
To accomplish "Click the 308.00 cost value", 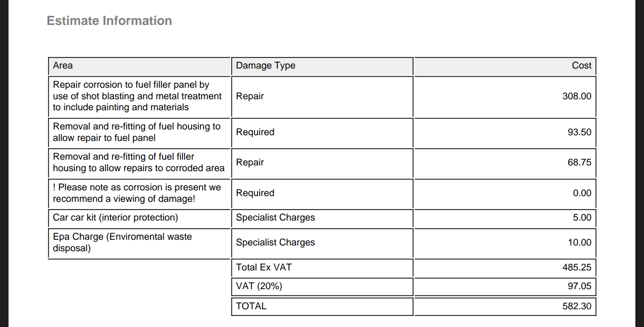I will pos(577,96).
